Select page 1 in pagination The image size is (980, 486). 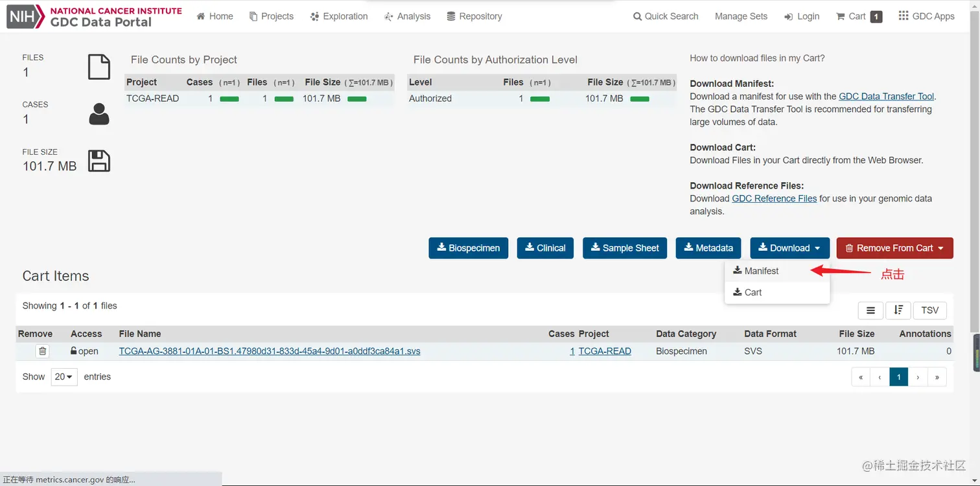pos(898,376)
